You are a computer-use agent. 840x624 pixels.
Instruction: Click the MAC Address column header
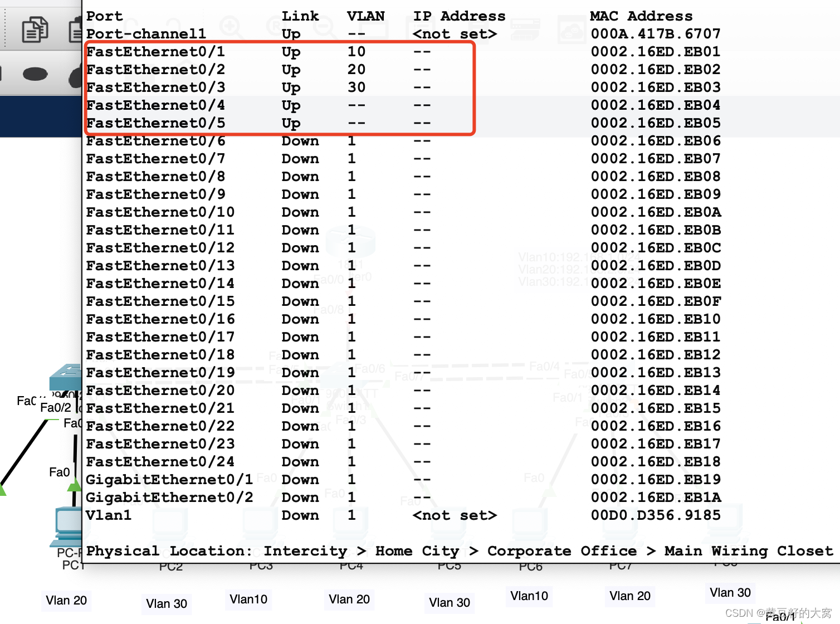[x=642, y=16]
